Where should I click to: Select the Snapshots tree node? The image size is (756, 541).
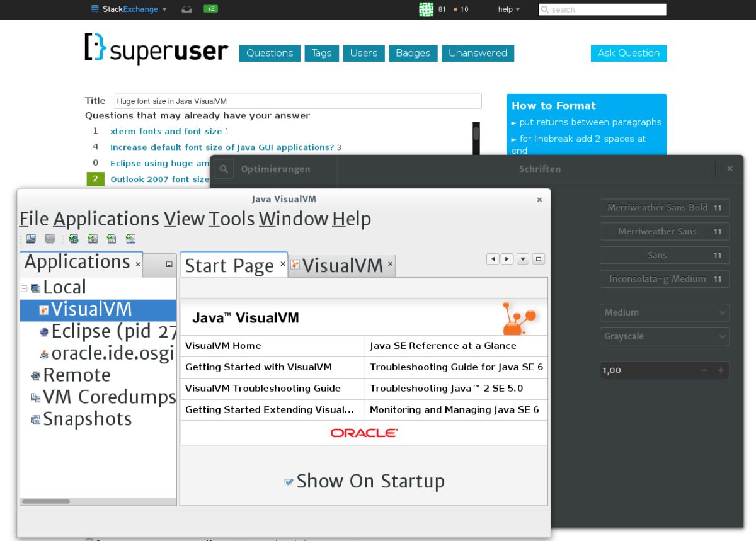[81, 419]
